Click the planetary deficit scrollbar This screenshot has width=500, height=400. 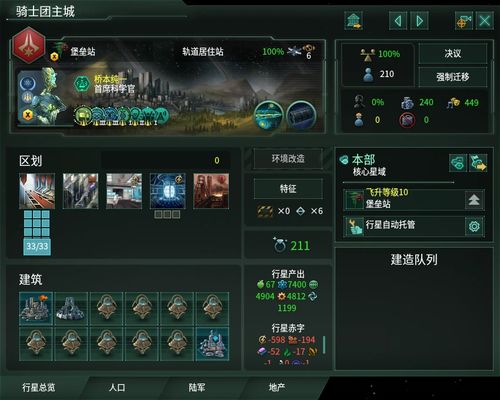coord(324,345)
